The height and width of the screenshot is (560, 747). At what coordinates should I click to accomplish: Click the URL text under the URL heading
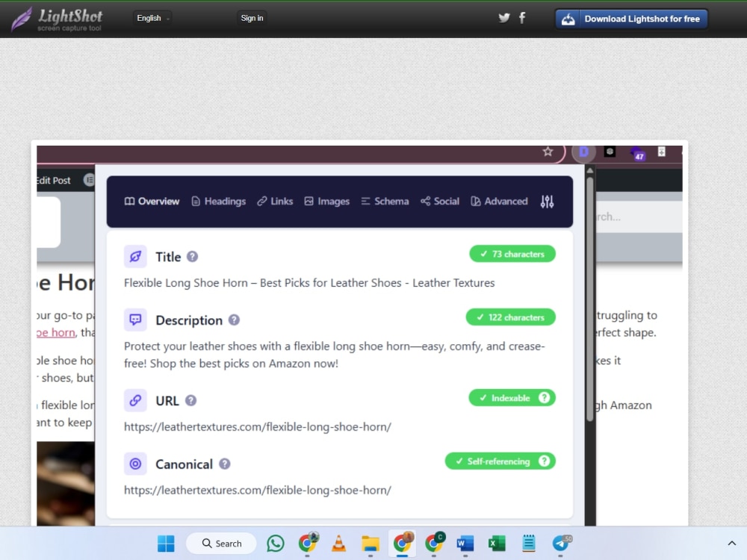pos(257,426)
